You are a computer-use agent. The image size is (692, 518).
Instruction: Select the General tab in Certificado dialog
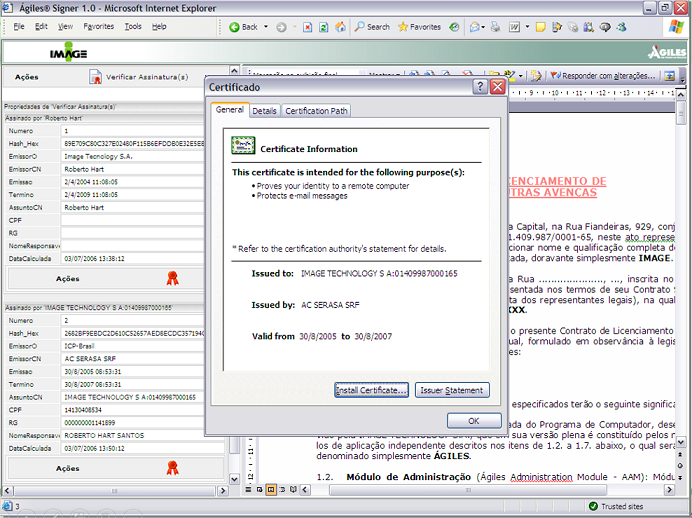(230, 109)
